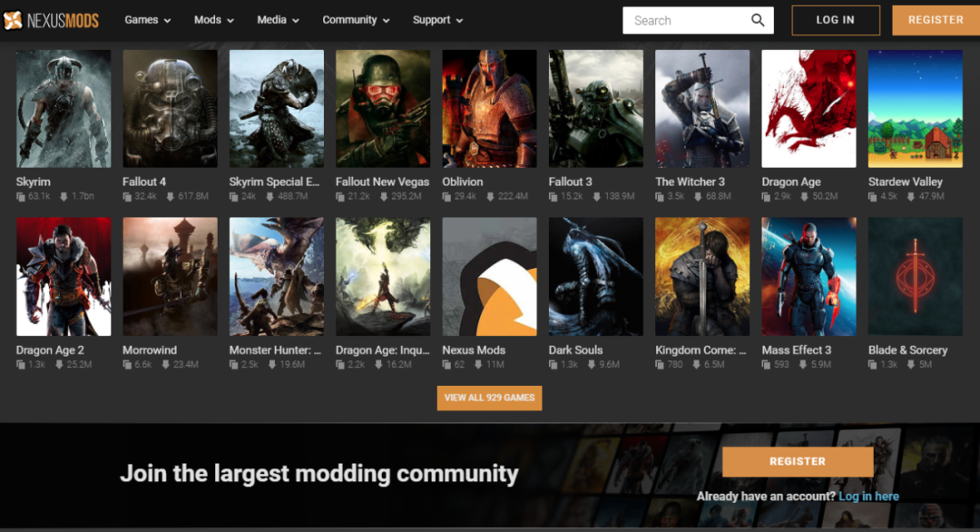Click Skyrim's 1.7bn downloads icon
This screenshot has width=980, height=532.
[64, 197]
